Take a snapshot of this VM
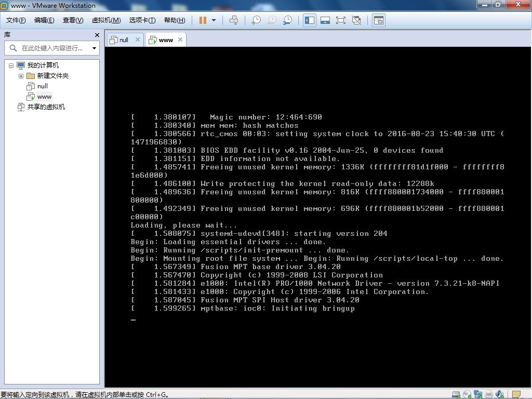Screen dimensions: 532x399 click(256, 20)
